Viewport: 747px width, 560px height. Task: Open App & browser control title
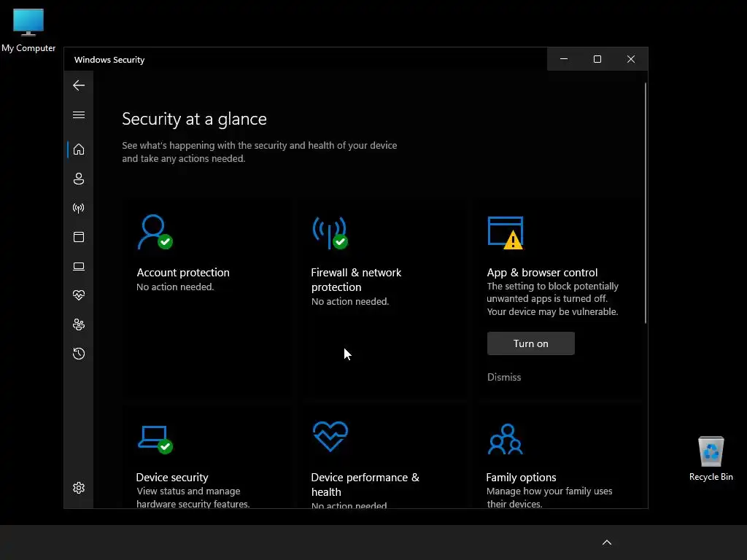pos(542,273)
